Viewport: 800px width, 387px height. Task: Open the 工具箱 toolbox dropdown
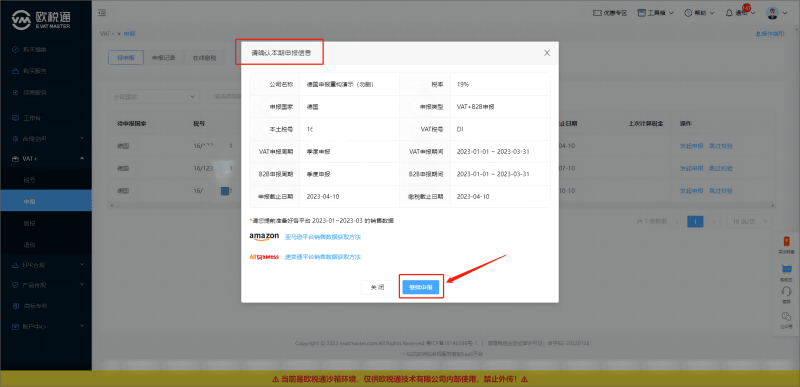[656, 13]
